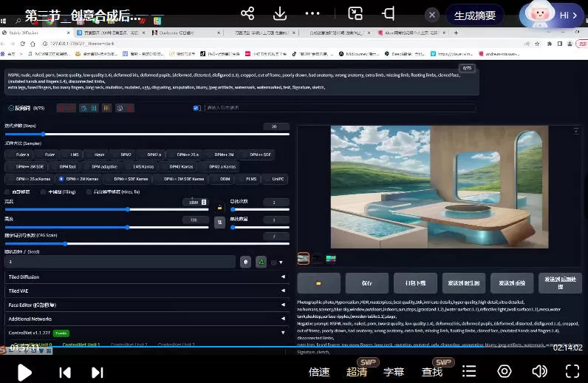This screenshot has width=588, height=383.
Task: Click the green recycle seed icon
Action: click(x=261, y=262)
